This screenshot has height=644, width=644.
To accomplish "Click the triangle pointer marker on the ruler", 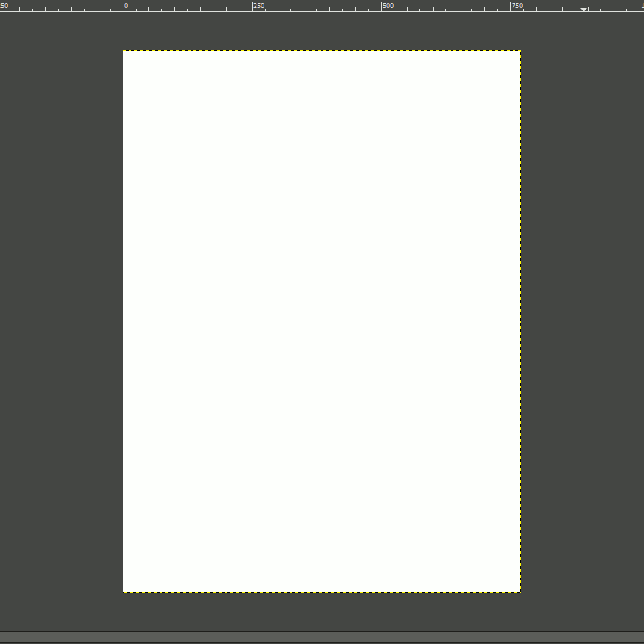I will [x=583, y=9].
